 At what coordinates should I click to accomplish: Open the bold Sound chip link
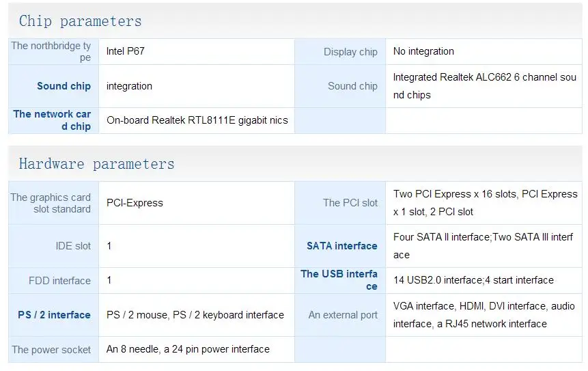pyautogui.click(x=64, y=86)
